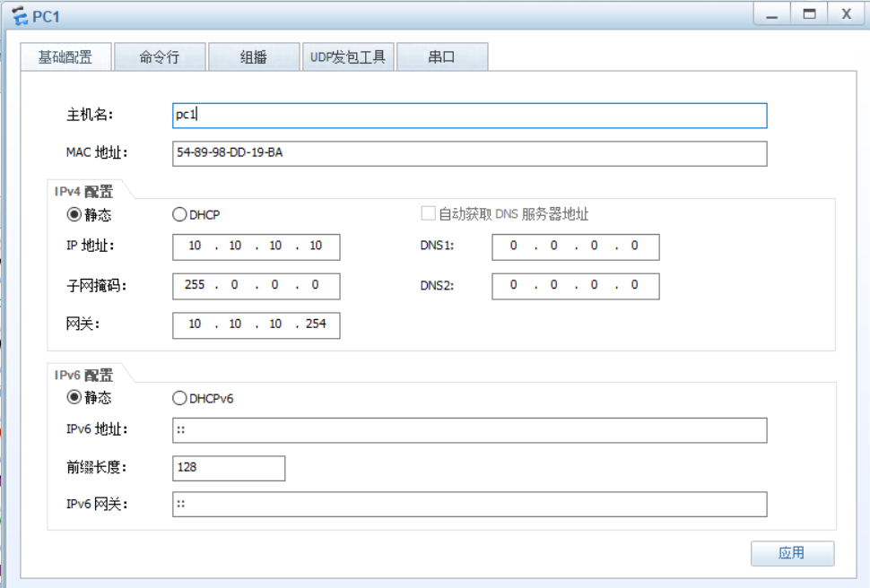The image size is (870, 588).
Task: Maximize the PC1 window
Action: (810, 13)
